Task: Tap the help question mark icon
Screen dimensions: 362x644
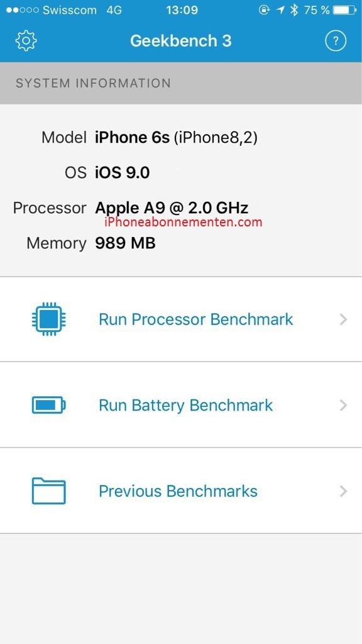Action: coord(336,41)
